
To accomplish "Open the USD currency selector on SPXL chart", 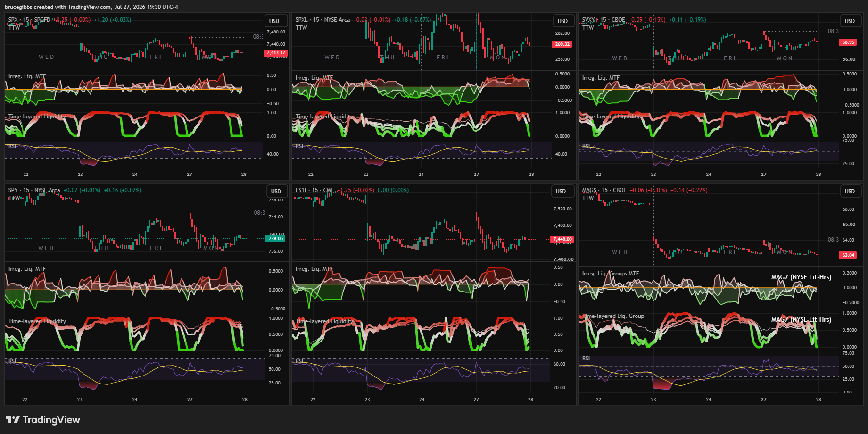I will point(563,21).
